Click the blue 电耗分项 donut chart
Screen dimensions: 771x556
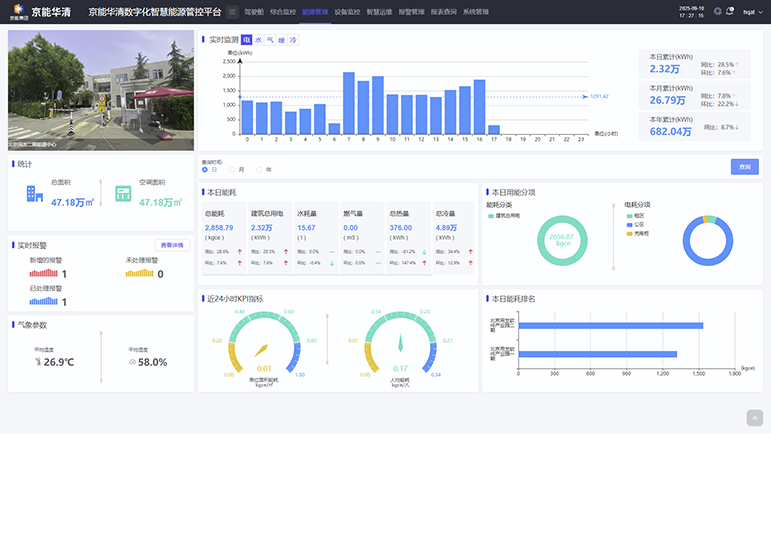[x=708, y=240]
